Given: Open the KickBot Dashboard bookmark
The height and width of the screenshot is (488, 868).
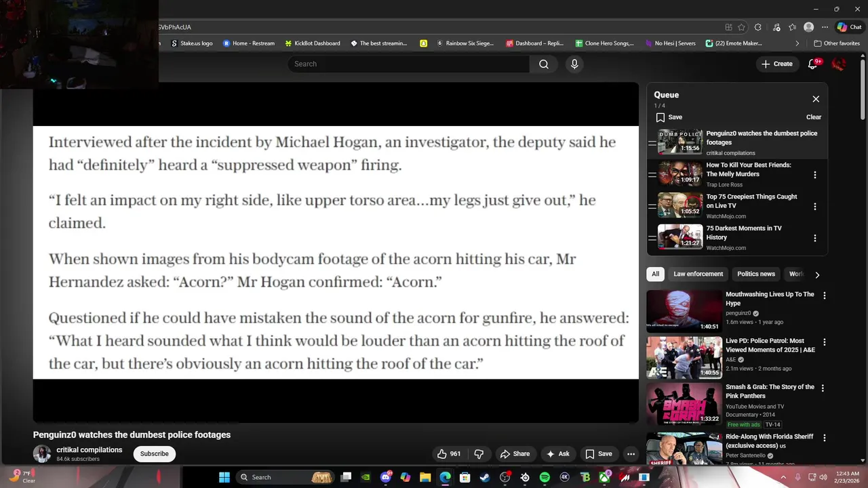Looking at the screenshot, I should pyautogui.click(x=313, y=43).
